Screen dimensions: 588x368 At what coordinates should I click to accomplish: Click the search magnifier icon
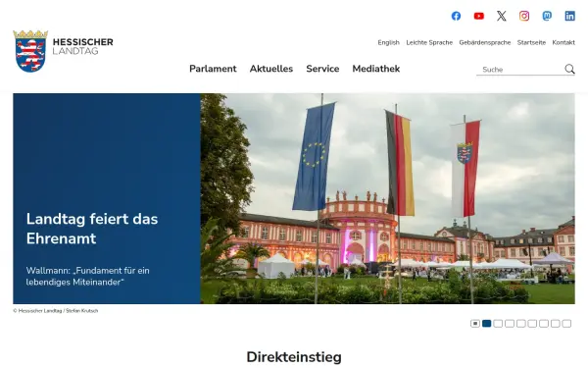[x=569, y=69]
